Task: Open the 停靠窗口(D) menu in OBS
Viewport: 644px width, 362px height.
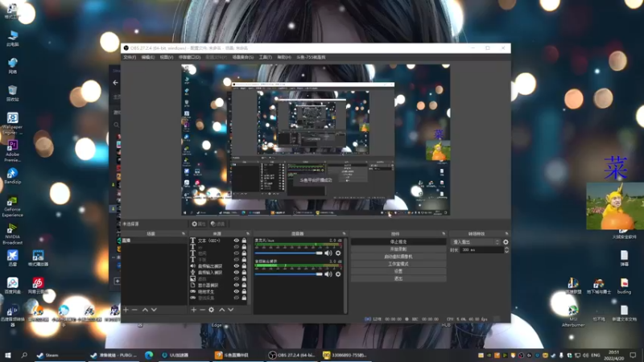Action: 189,57
